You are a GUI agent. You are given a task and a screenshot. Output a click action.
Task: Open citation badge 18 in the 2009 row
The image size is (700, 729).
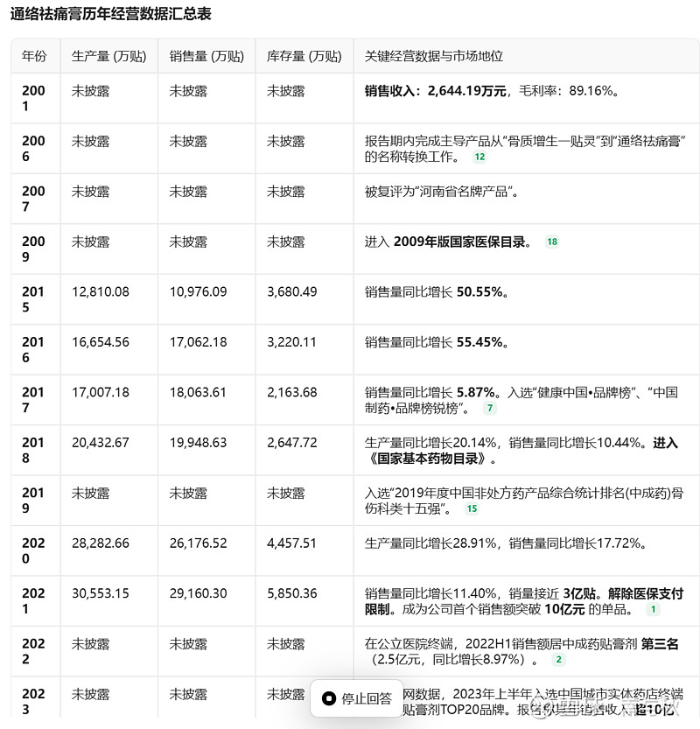(x=552, y=242)
